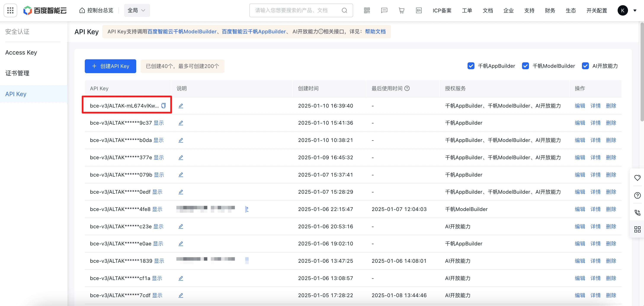Click help icon beside 最后使用时间
This screenshot has height=306, width=644.
click(x=407, y=88)
